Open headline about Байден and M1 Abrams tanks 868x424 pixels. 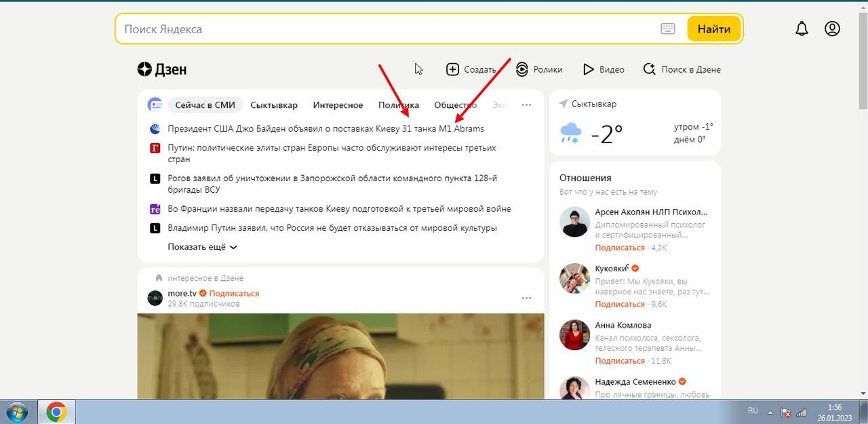(325, 128)
